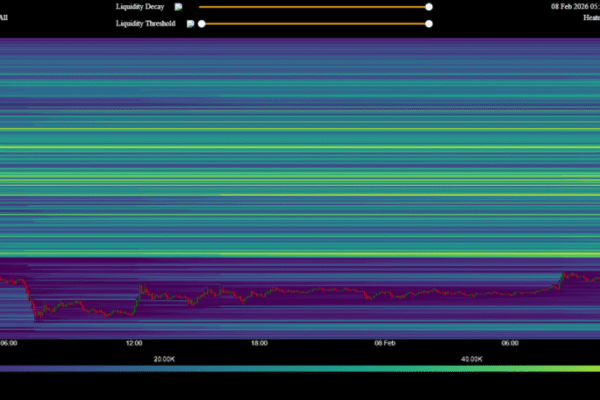Click the 08 Feb date axis marker
Screen dimensions: 600x400
point(385,343)
